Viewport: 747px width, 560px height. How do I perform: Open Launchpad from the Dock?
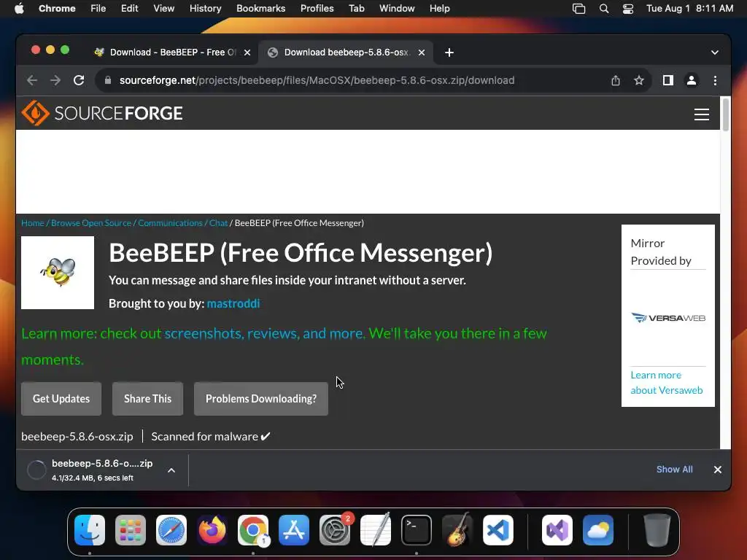(x=131, y=530)
